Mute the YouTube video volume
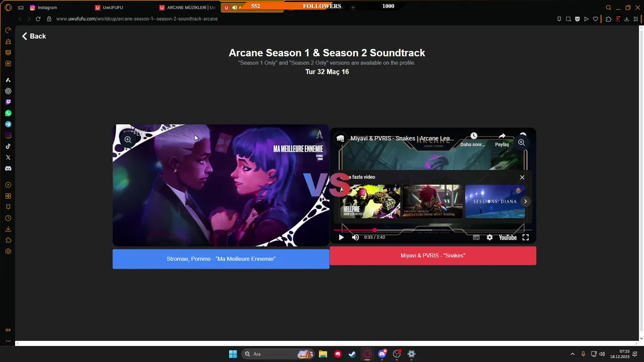Viewport: 644px width, 362px height. (x=355, y=237)
